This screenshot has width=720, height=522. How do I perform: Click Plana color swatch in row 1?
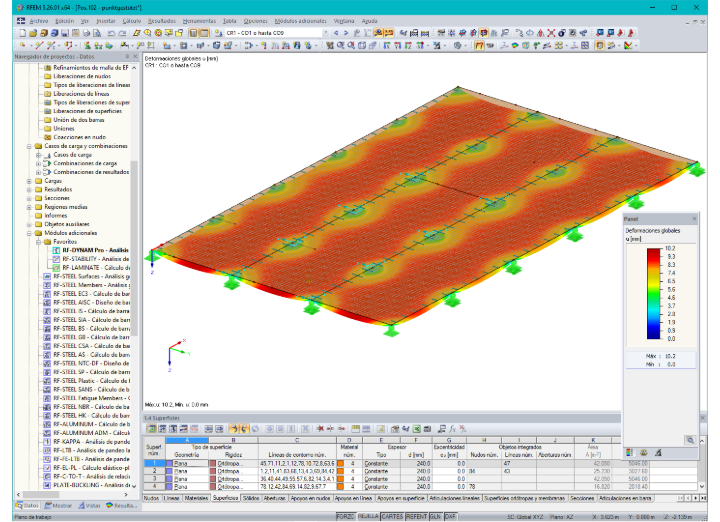[x=169, y=464]
